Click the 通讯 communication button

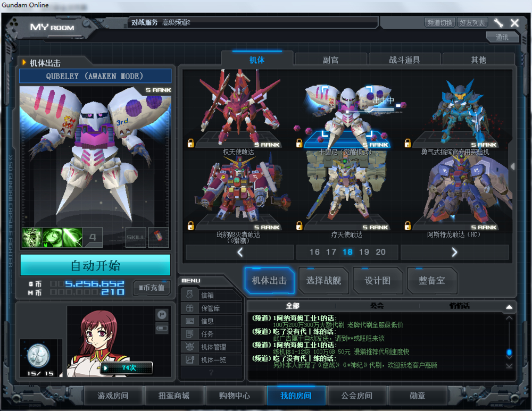click(x=502, y=37)
